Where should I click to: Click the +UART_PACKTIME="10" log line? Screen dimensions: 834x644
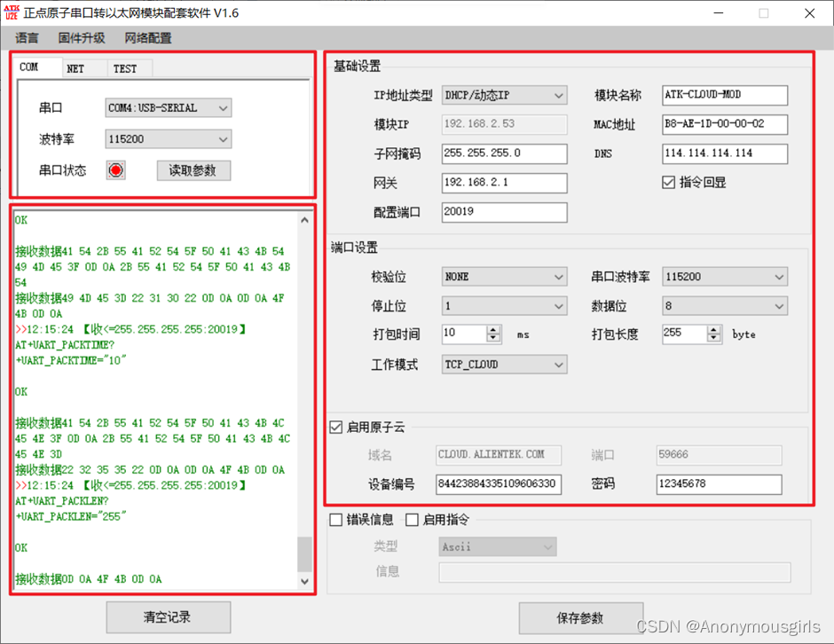[71, 360]
